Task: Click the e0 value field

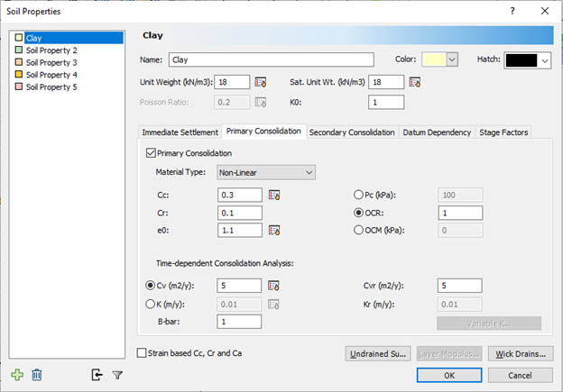Action: click(240, 231)
